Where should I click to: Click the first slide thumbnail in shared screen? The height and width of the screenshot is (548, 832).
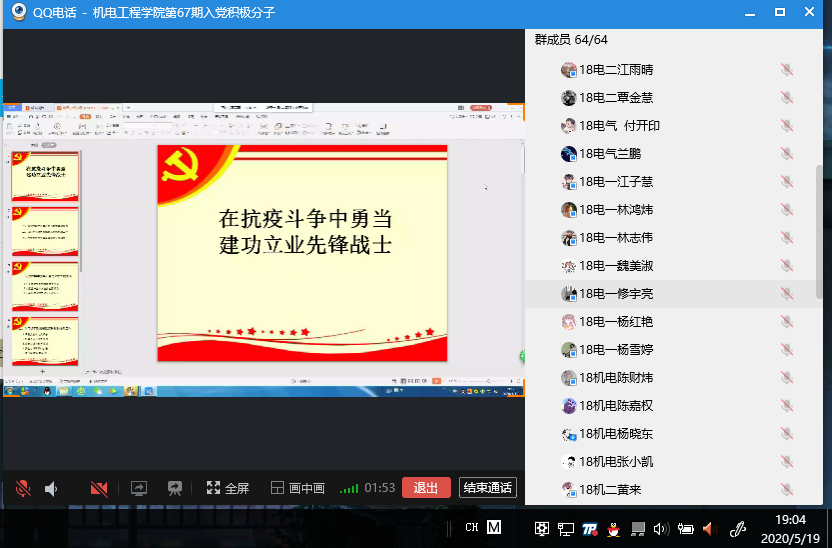click(45, 176)
